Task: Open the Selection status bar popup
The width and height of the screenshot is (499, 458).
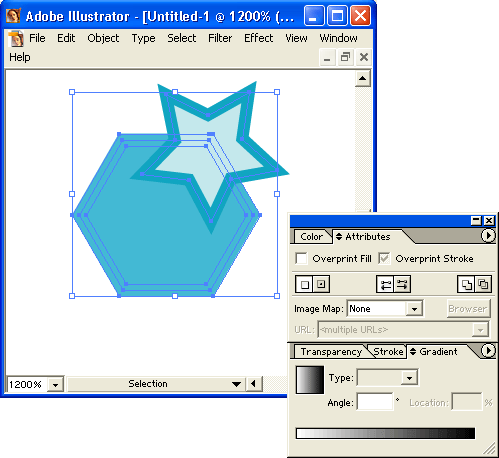Action: coord(236,384)
